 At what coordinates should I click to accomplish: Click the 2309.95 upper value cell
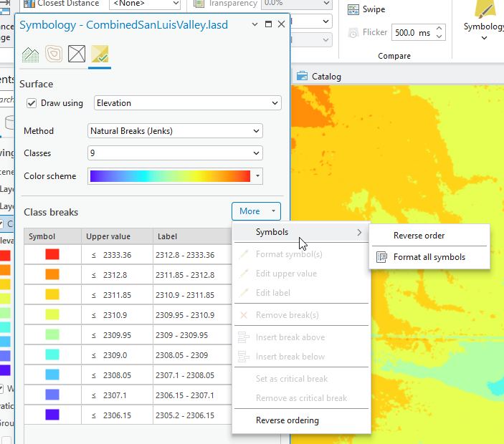[116, 335]
